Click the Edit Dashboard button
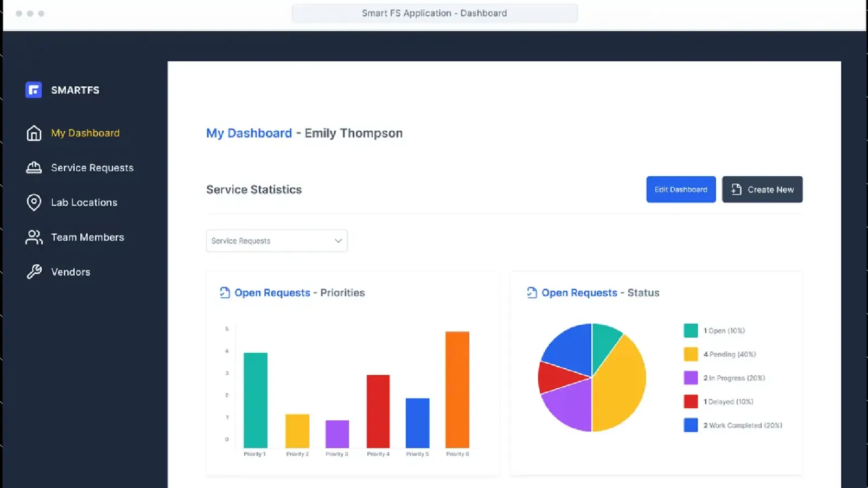The height and width of the screenshot is (488, 868). [x=681, y=189]
